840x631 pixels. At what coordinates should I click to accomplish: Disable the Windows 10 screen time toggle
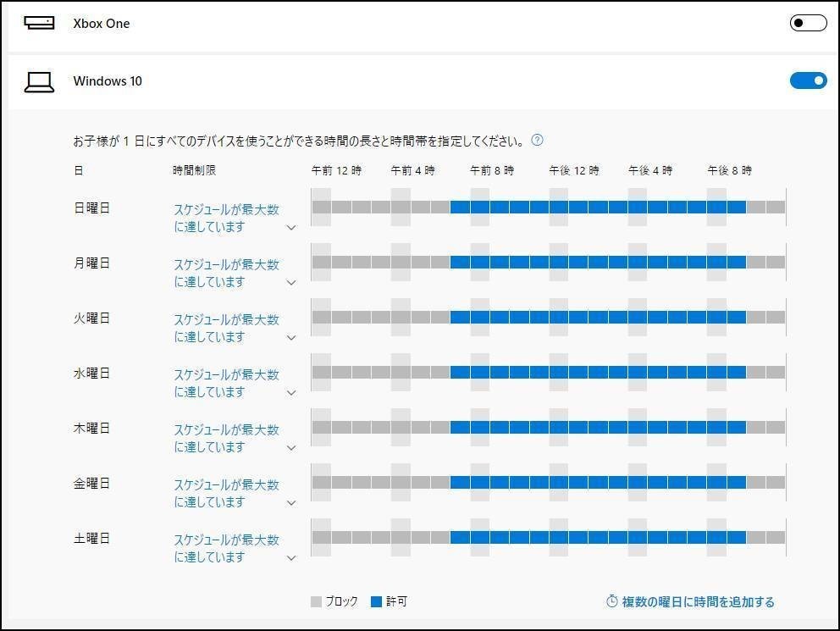808,80
